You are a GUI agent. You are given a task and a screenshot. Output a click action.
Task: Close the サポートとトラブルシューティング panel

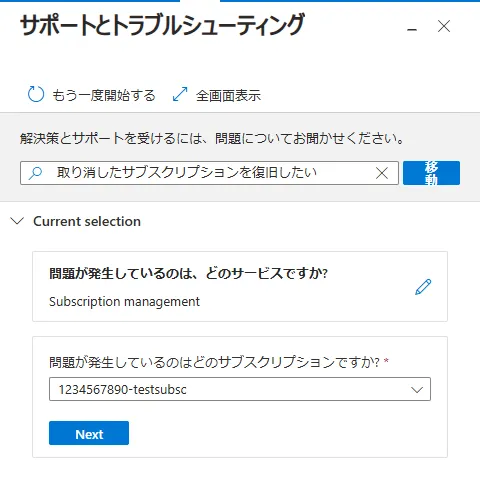tap(444, 26)
